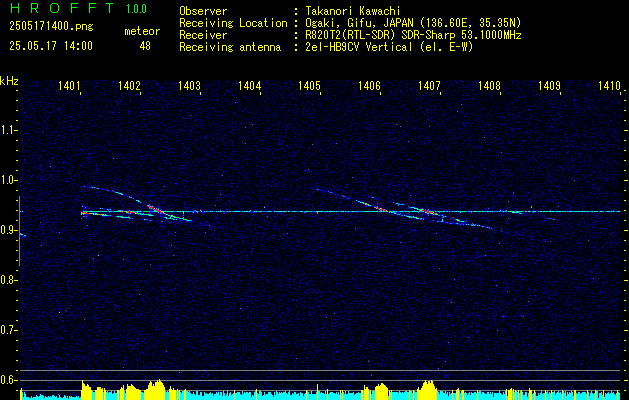Click the Receiving Location field label
This screenshot has height=400, width=629.
[x=233, y=23]
